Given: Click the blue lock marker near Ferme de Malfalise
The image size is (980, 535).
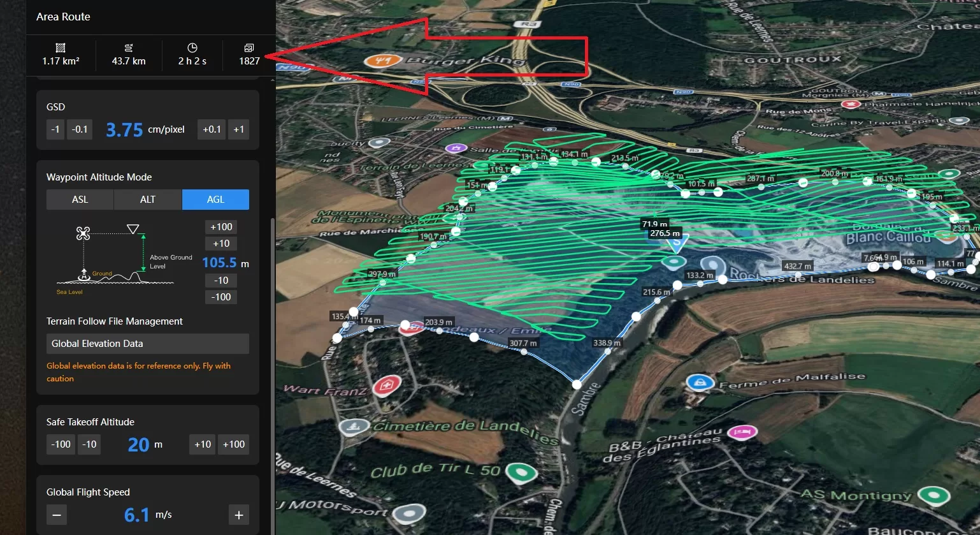Looking at the screenshot, I should 699,381.
